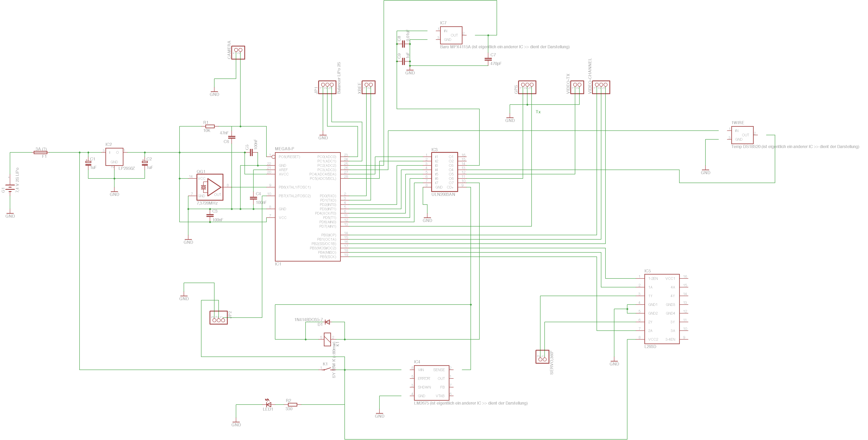
Task: Click the 7,3728MHz oscillator QG1 symbol
Action: click(x=210, y=187)
